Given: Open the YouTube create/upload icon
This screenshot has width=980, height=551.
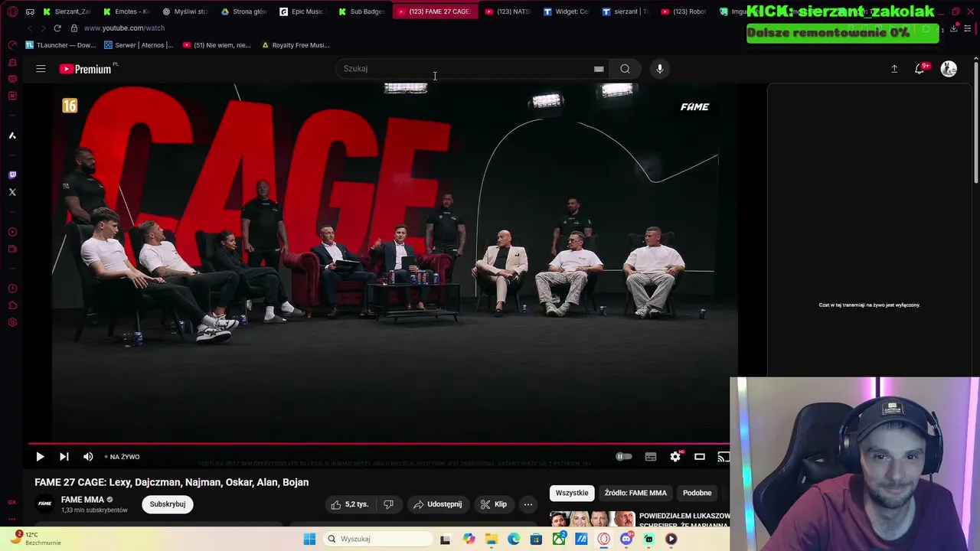Looking at the screenshot, I should pos(894,69).
